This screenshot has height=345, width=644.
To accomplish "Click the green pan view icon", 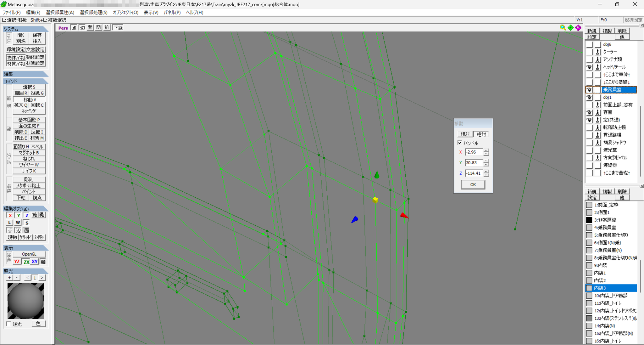I will pyautogui.click(x=570, y=28).
